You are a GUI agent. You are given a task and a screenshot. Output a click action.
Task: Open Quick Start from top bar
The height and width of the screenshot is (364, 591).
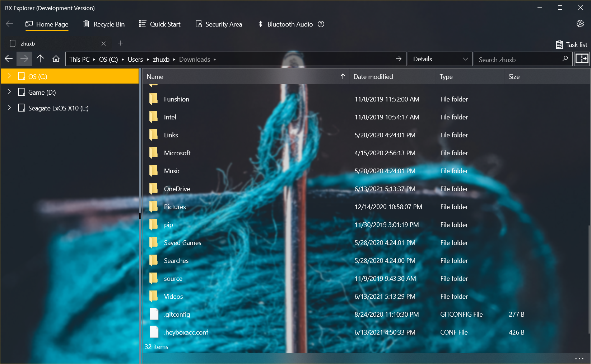click(160, 24)
